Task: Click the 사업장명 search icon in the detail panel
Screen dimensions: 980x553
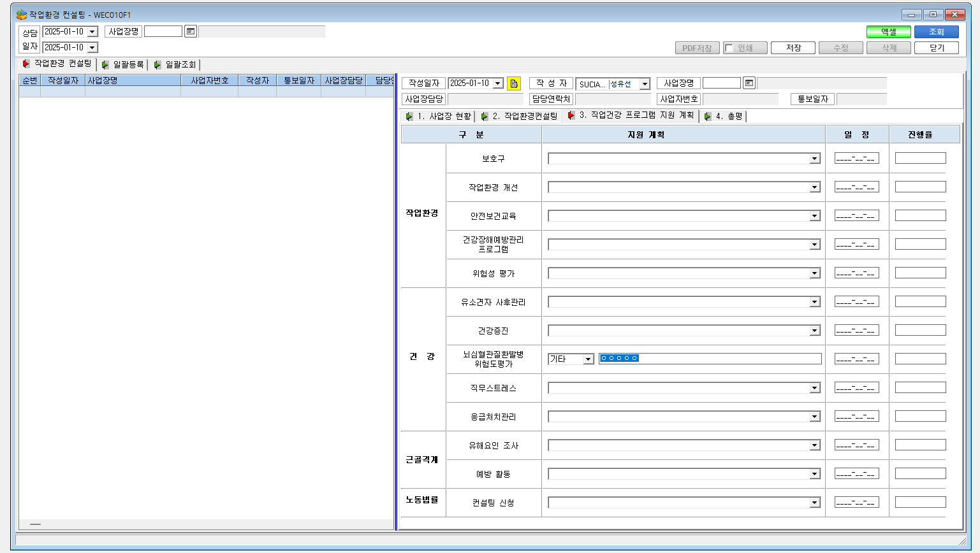Action: (x=749, y=83)
